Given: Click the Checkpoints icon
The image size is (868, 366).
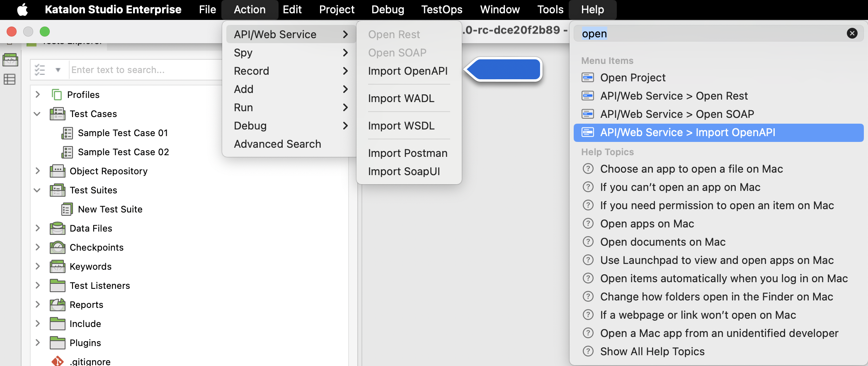Looking at the screenshot, I should [57, 247].
